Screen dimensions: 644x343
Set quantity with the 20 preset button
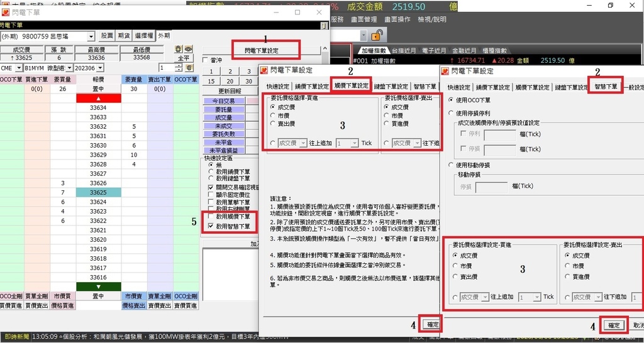(230, 81)
